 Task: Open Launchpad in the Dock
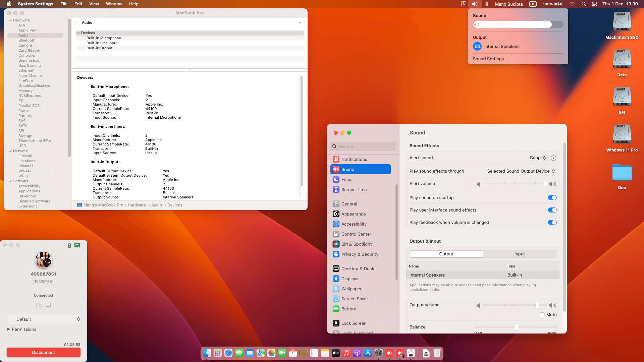(x=218, y=353)
